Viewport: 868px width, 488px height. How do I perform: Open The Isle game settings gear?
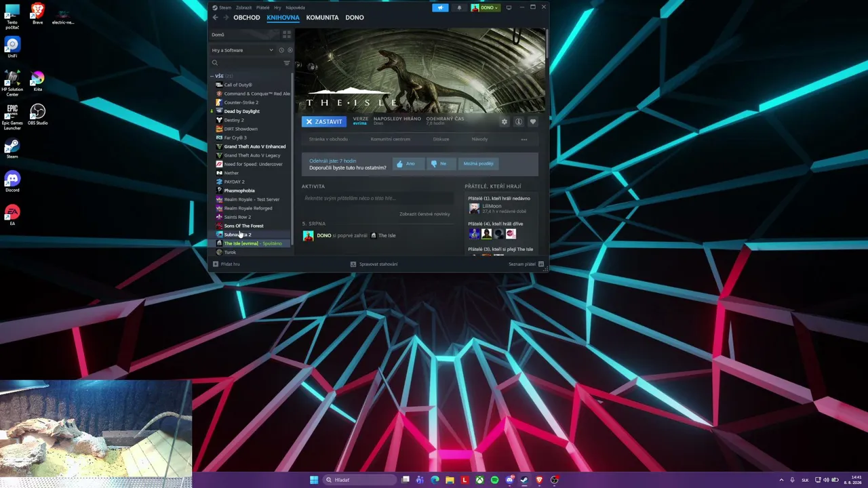[x=504, y=122]
